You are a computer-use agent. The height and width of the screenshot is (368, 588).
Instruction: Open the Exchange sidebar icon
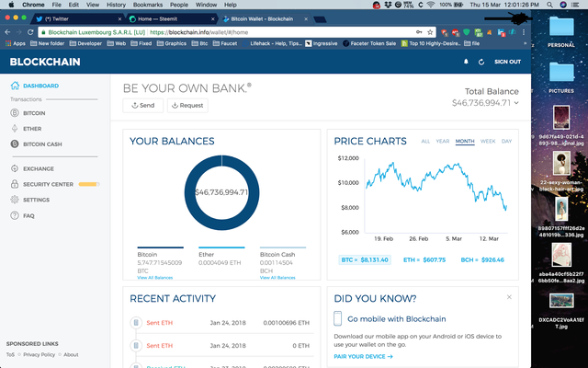pyautogui.click(x=15, y=168)
